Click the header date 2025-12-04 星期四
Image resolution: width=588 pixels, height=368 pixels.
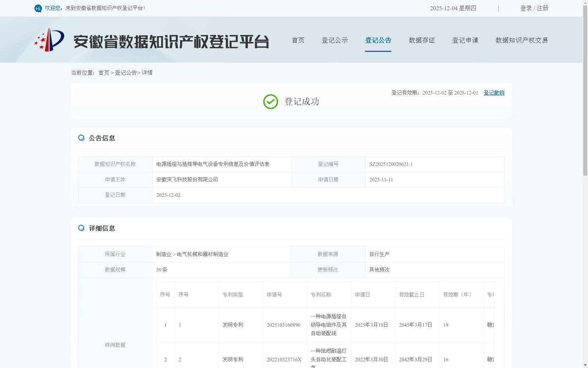click(453, 8)
